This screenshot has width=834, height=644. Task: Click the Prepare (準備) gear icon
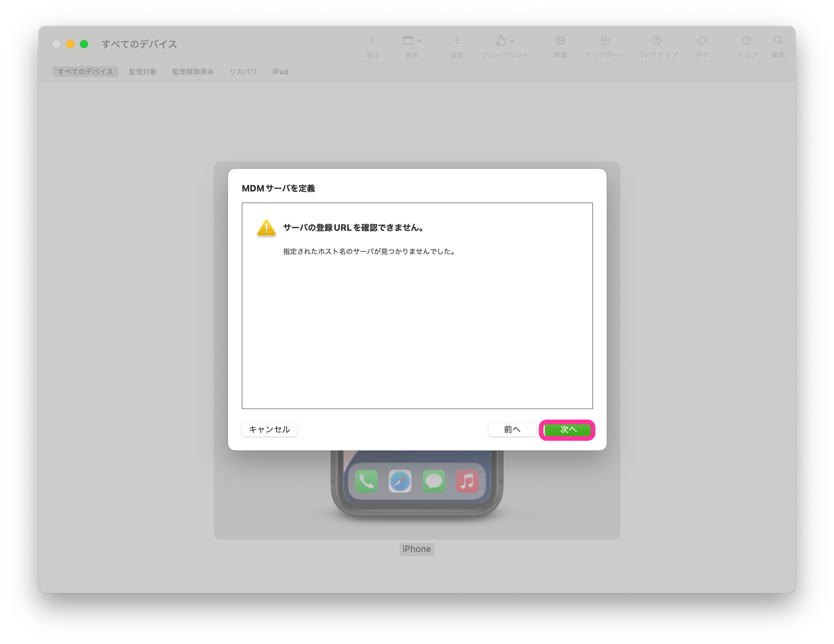coord(560,40)
